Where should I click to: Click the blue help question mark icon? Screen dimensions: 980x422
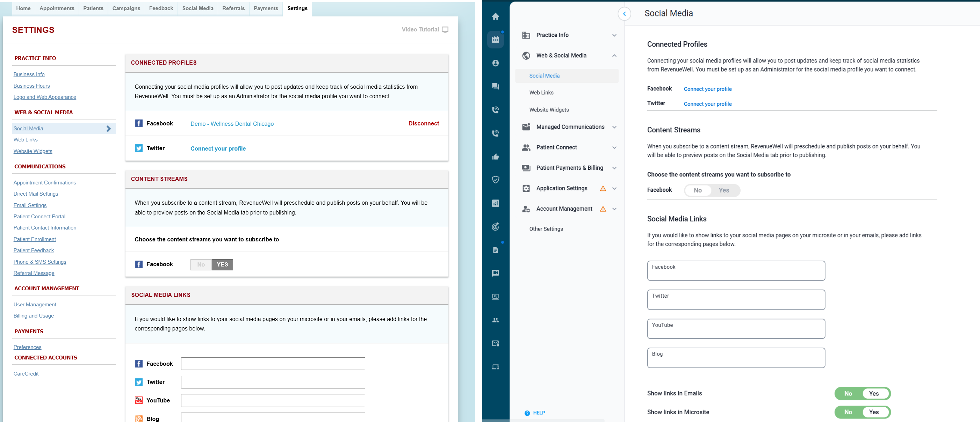click(527, 413)
